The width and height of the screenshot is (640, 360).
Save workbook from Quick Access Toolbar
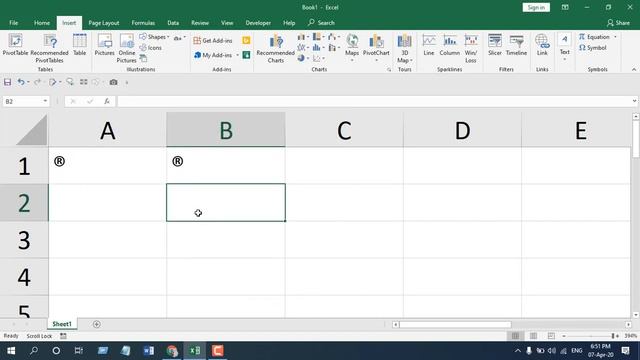7,82
